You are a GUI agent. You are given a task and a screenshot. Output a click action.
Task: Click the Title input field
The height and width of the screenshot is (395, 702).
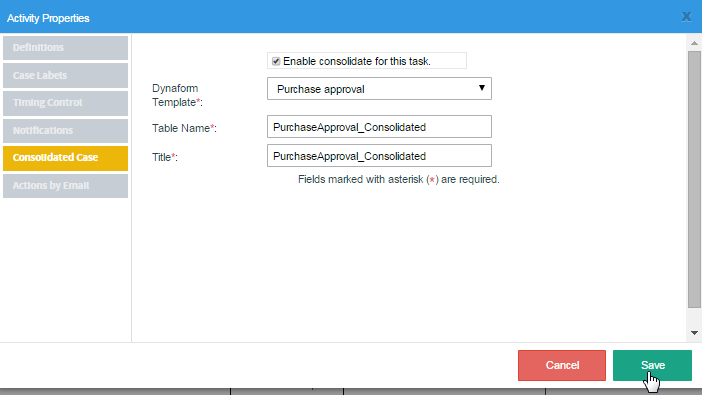click(379, 156)
